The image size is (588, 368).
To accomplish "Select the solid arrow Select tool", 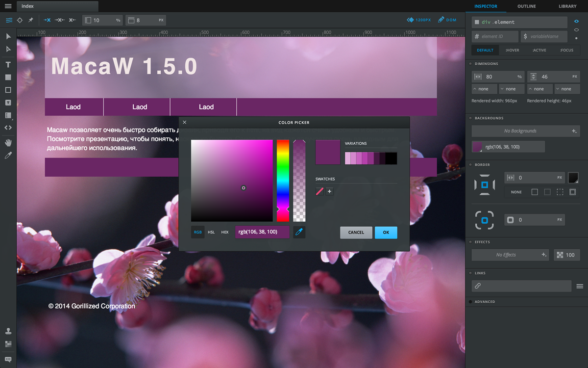I will 8,37.
